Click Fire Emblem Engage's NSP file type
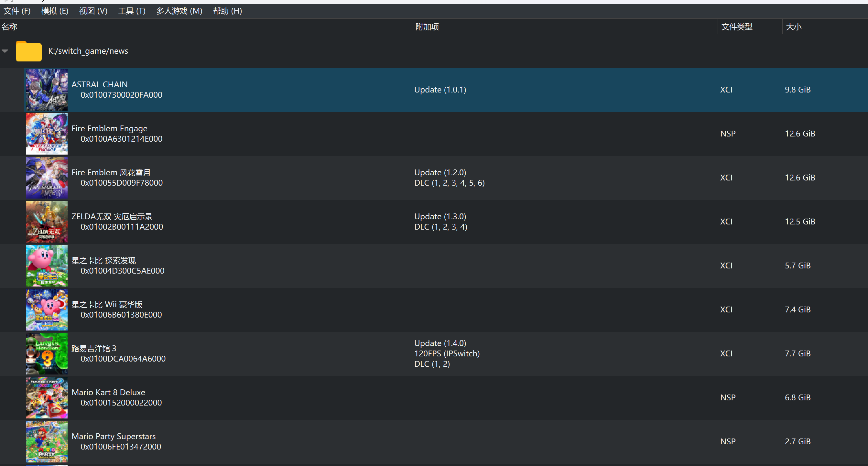This screenshot has height=466, width=868. point(728,134)
